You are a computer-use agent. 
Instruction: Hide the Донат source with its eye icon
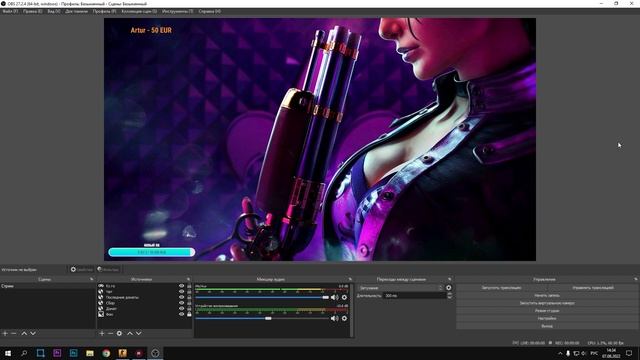tap(182, 309)
